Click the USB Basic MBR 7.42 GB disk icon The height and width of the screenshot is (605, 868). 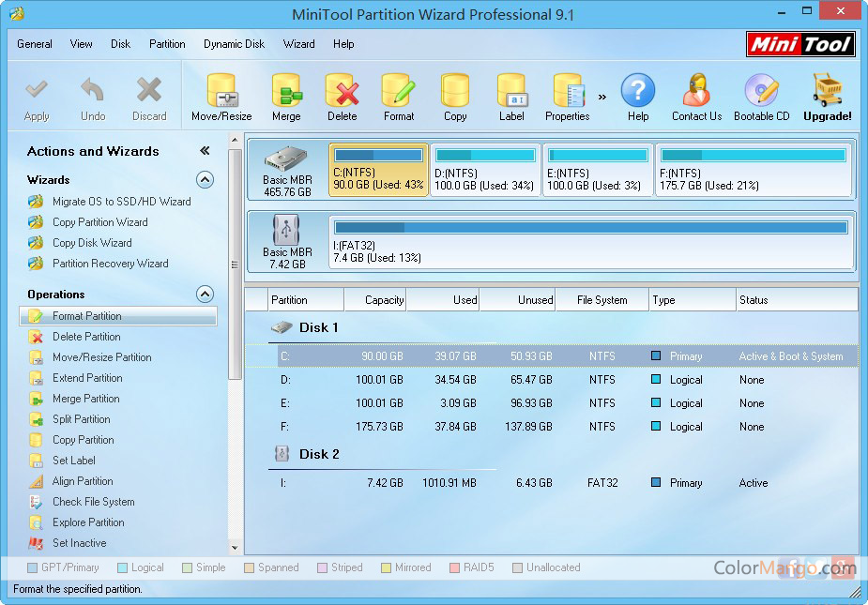coord(286,229)
